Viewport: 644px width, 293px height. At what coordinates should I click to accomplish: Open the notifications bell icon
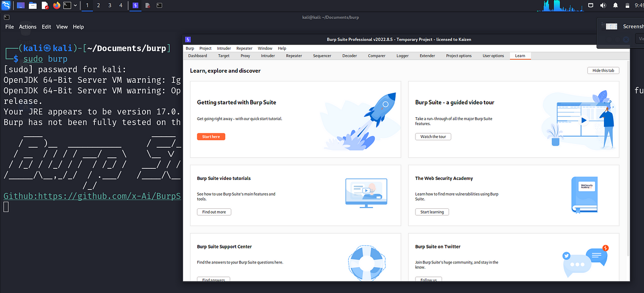(x=615, y=6)
